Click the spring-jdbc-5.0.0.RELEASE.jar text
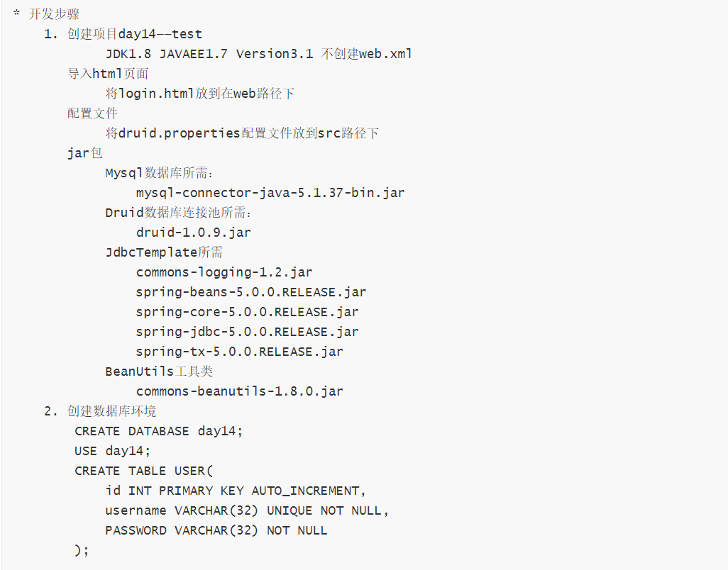728x570 pixels. 247,332
